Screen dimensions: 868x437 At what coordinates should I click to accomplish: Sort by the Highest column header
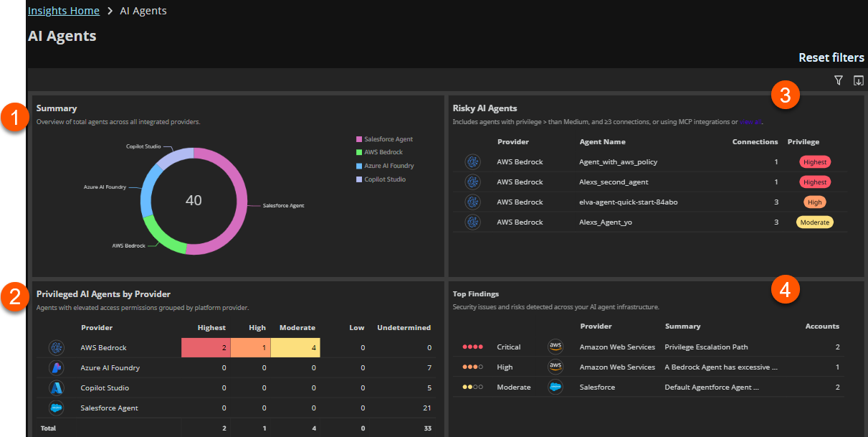211,328
